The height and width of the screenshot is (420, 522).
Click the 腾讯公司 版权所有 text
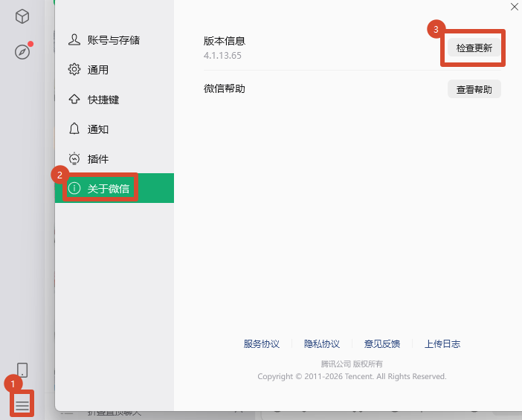pos(352,364)
